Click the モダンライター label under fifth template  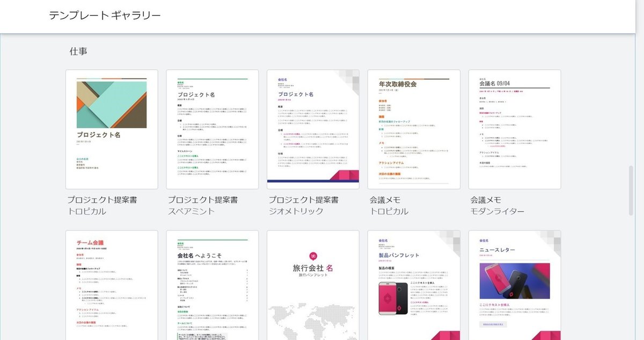[x=497, y=211]
